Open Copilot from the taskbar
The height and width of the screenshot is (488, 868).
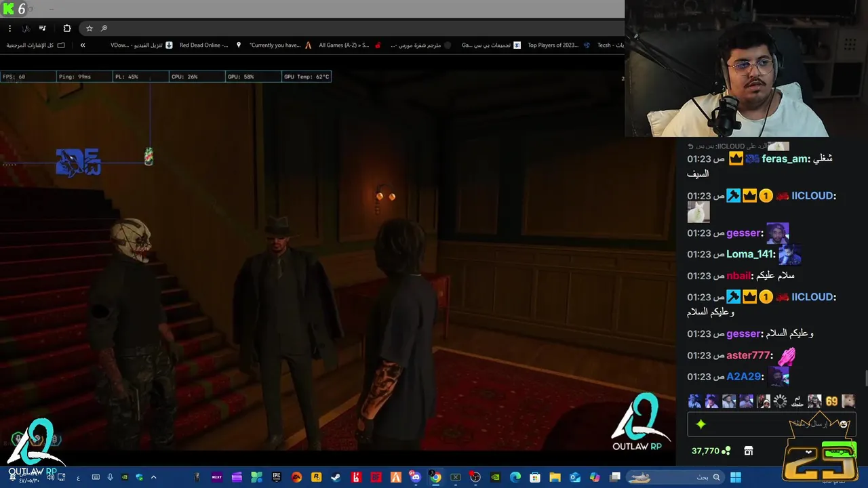[595, 477]
